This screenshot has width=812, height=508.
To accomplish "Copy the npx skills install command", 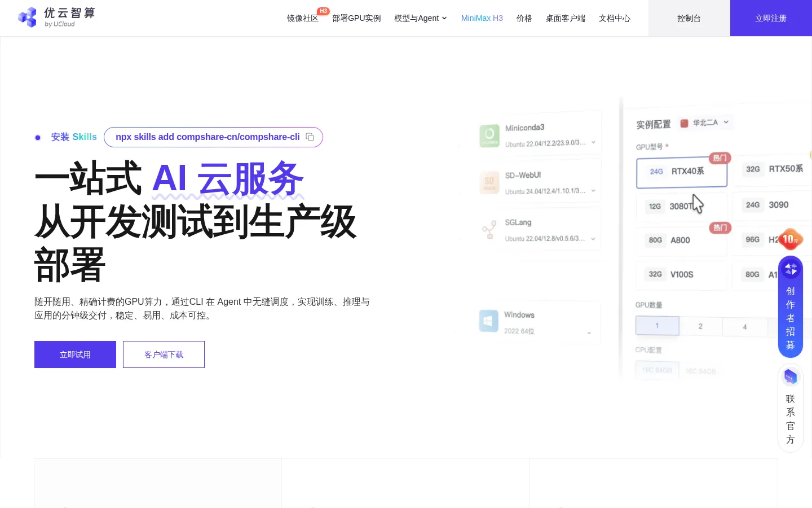I will pyautogui.click(x=310, y=137).
